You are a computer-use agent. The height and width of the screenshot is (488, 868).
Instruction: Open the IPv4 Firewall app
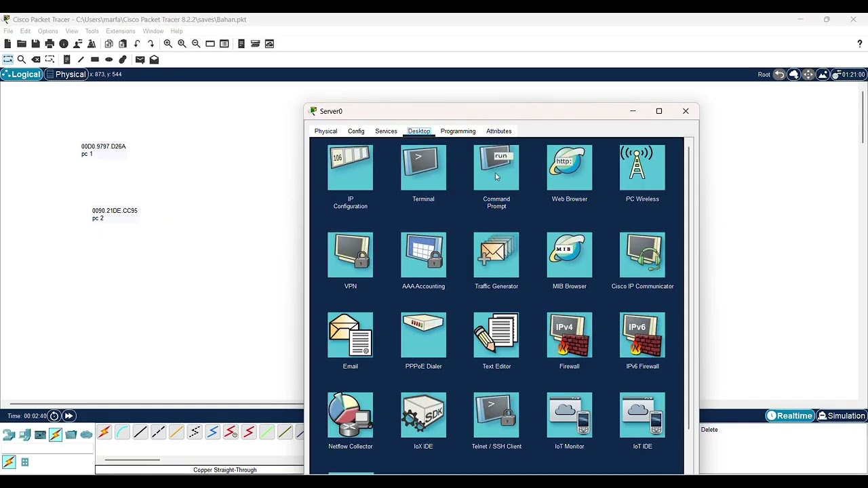tap(570, 335)
